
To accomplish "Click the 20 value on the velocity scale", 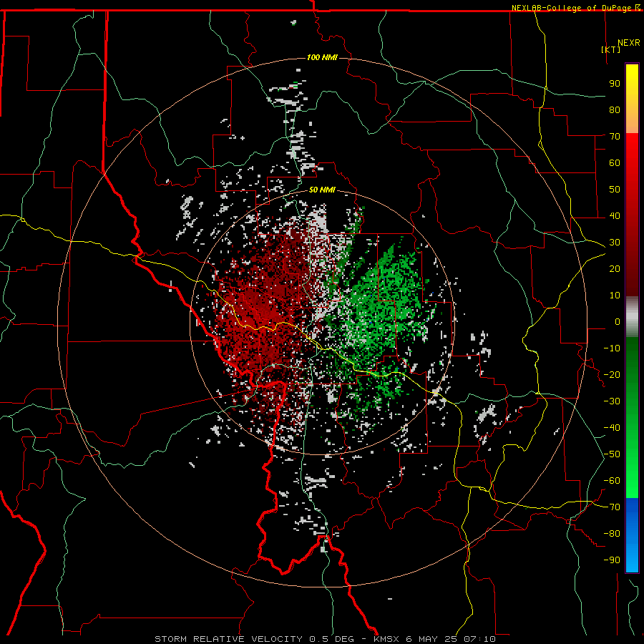I will click(615, 268).
